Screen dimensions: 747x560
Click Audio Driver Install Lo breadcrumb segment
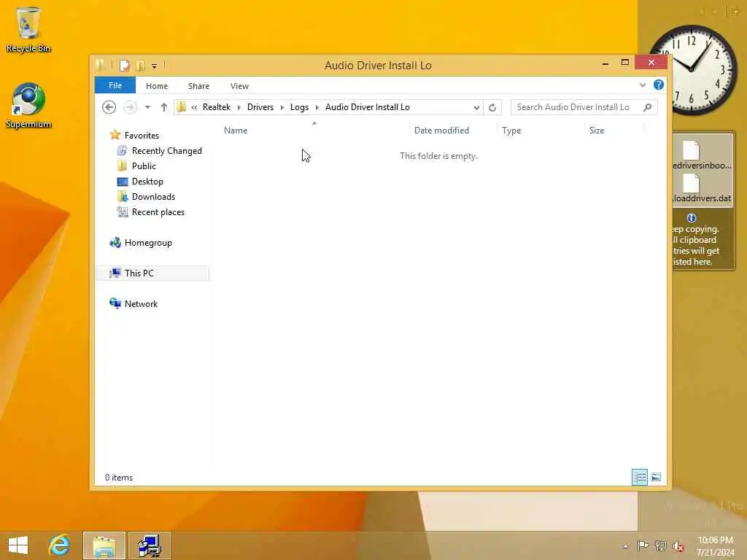(368, 107)
